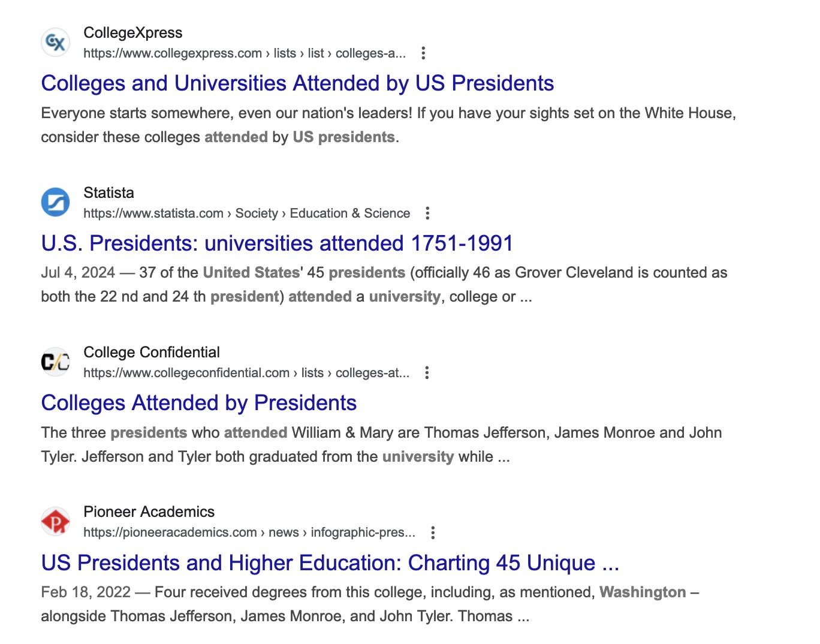Click the collegeconfidential.com breadcrumb URL
The width and height of the screenshot is (820, 644).
coord(248,372)
